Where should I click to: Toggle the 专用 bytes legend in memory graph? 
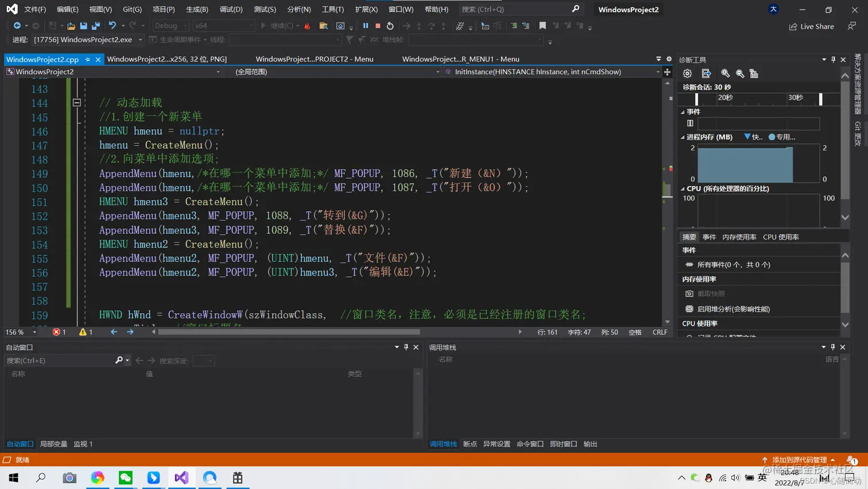(782, 137)
